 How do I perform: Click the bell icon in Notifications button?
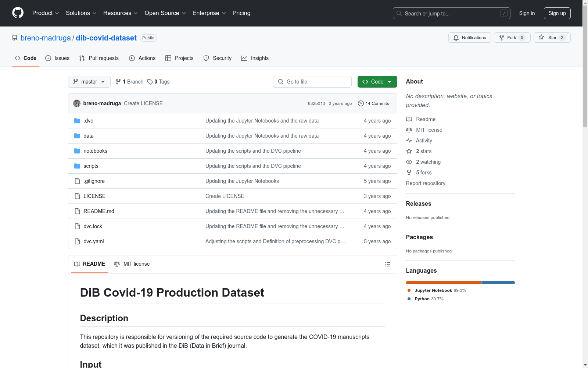pos(456,38)
